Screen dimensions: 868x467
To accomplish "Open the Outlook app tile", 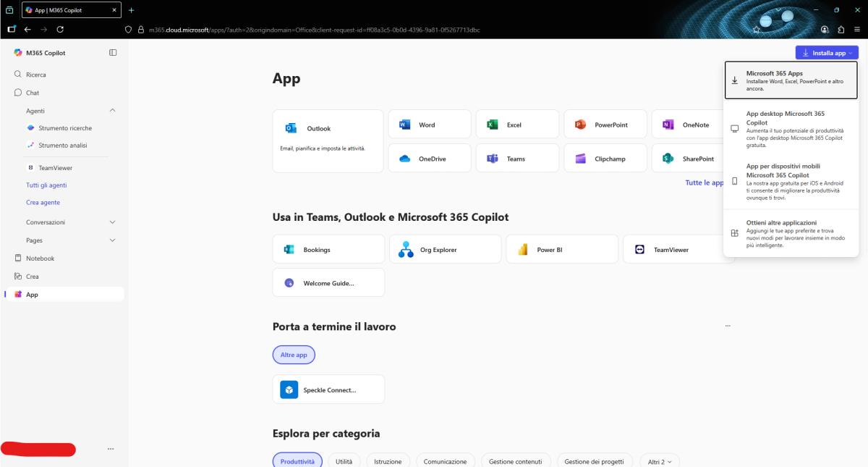I will tap(328, 141).
